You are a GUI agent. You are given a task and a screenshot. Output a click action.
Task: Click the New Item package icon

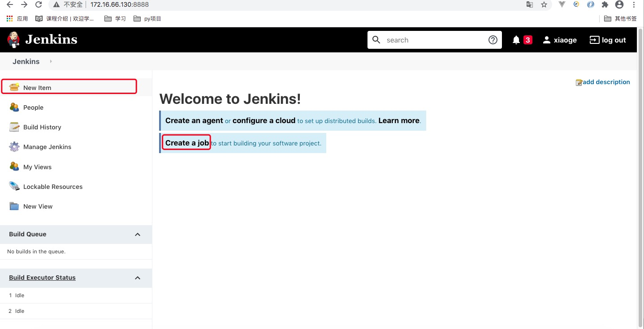14,87
